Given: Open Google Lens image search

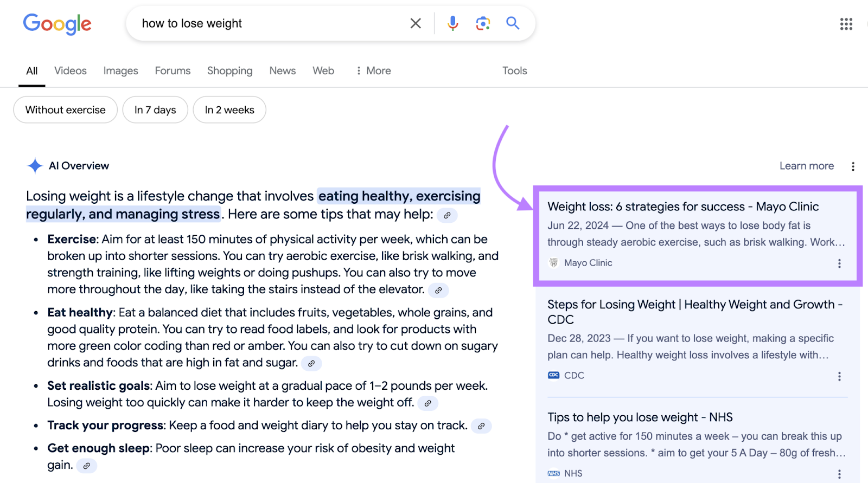Looking at the screenshot, I should point(483,23).
